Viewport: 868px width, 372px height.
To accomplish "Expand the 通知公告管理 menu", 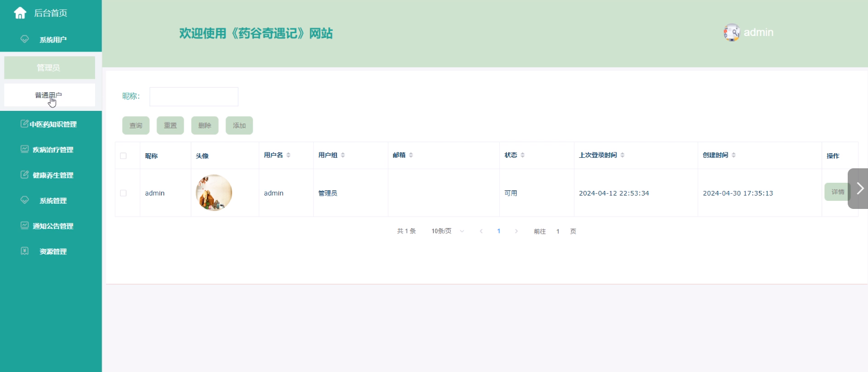I will [50, 226].
